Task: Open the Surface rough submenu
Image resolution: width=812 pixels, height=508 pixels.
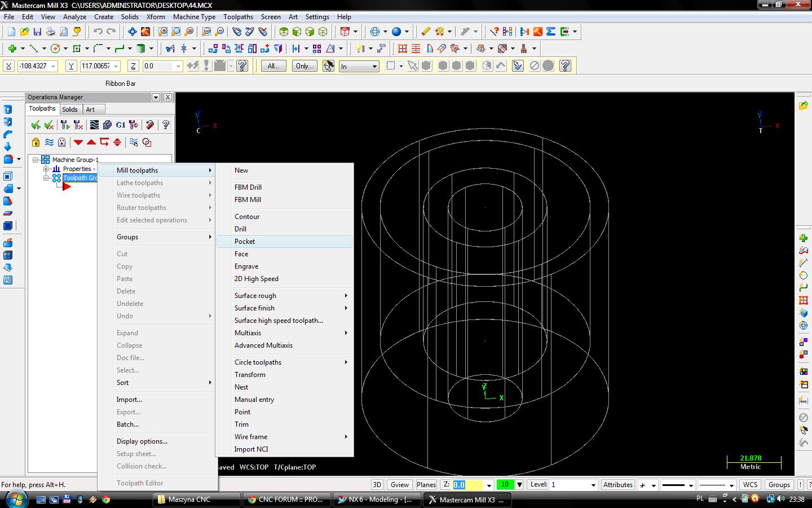Action: [x=285, y=296]
